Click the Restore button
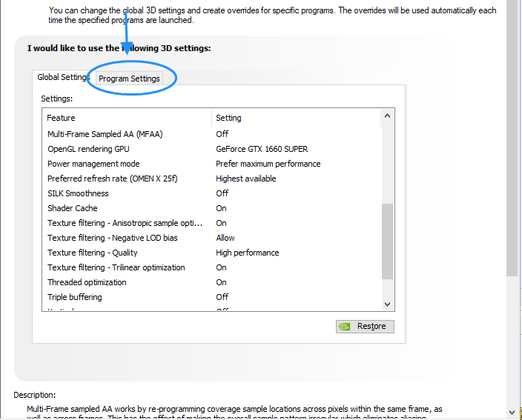522x420 pixels. click(364, 326)
